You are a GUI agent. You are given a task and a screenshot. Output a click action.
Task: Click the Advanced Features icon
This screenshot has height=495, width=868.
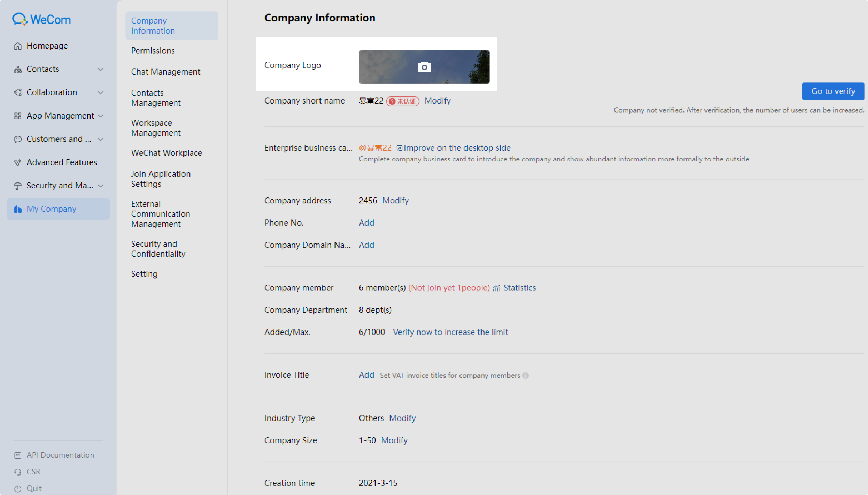coord(18,163)
